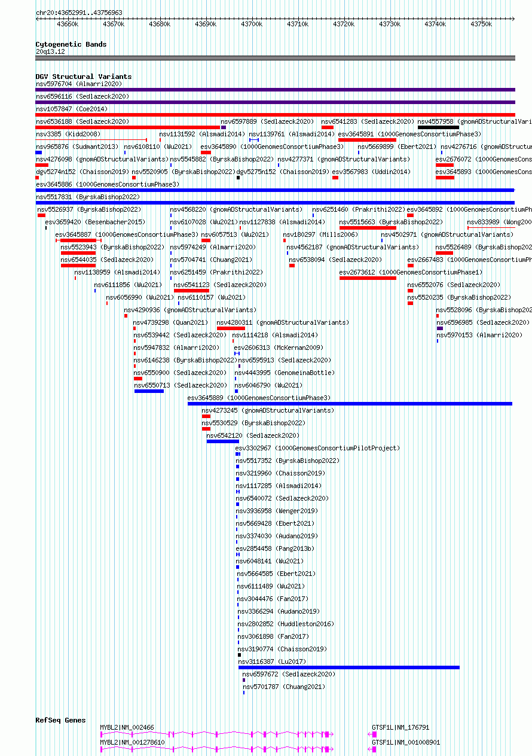Viewport: 532px width, 756px height.
Task: Click the esv2854458 (Pang2013b) label
Action: coord(276,548)
